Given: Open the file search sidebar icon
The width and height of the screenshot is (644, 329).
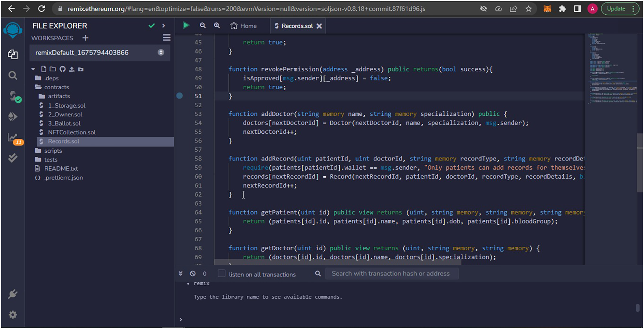Looking at the screenshot, I should coord(13,76).
